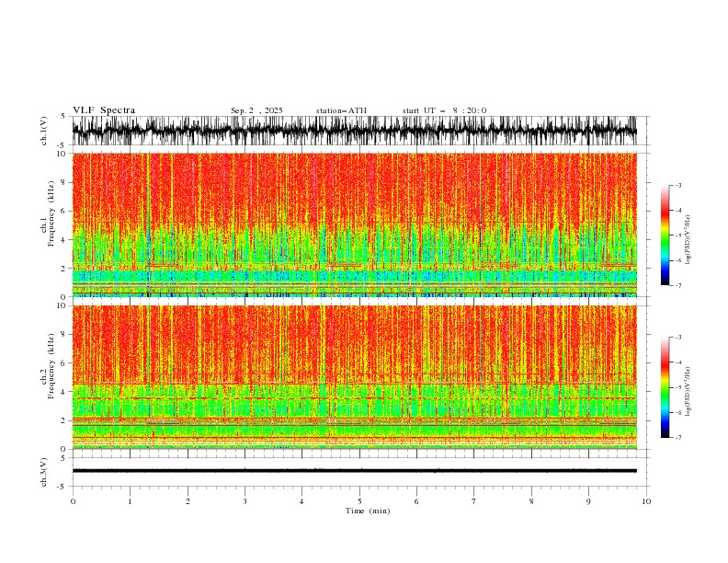Click the ch.1 voltage waveform plot

(x=354, y=131)
